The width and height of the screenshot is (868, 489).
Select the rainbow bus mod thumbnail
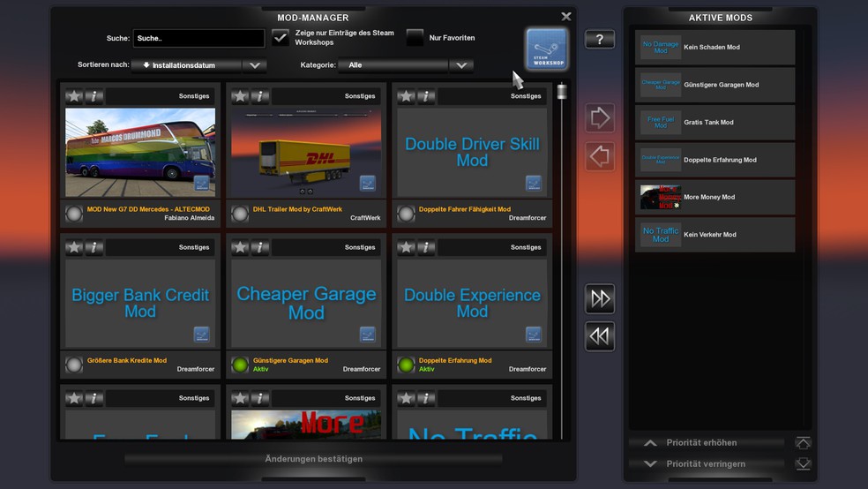click(140, 153)
